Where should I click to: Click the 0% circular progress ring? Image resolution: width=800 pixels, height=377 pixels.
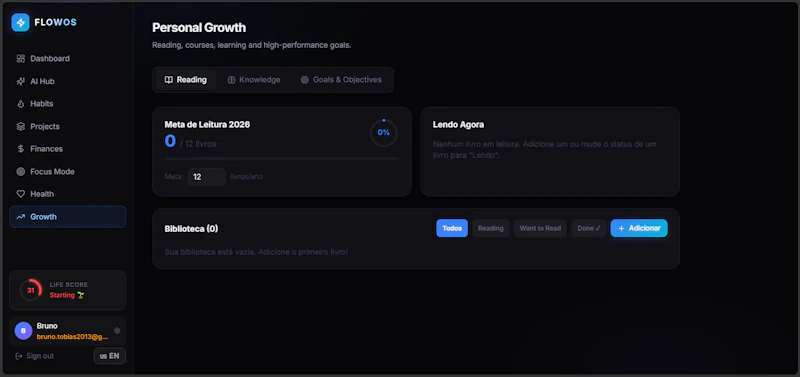[x=384, y=133]
